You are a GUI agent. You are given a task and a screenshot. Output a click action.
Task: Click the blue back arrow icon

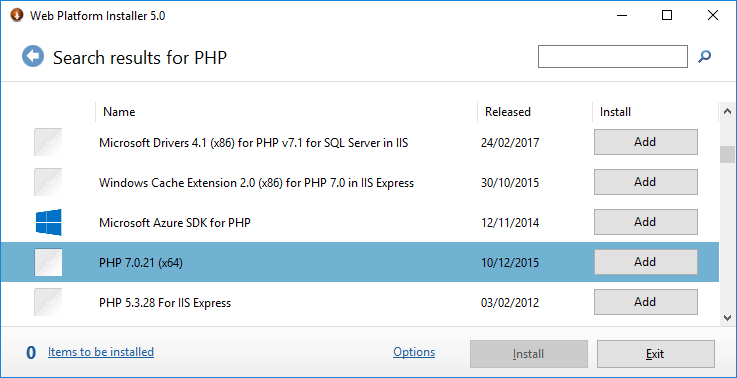tap(33, 57)
